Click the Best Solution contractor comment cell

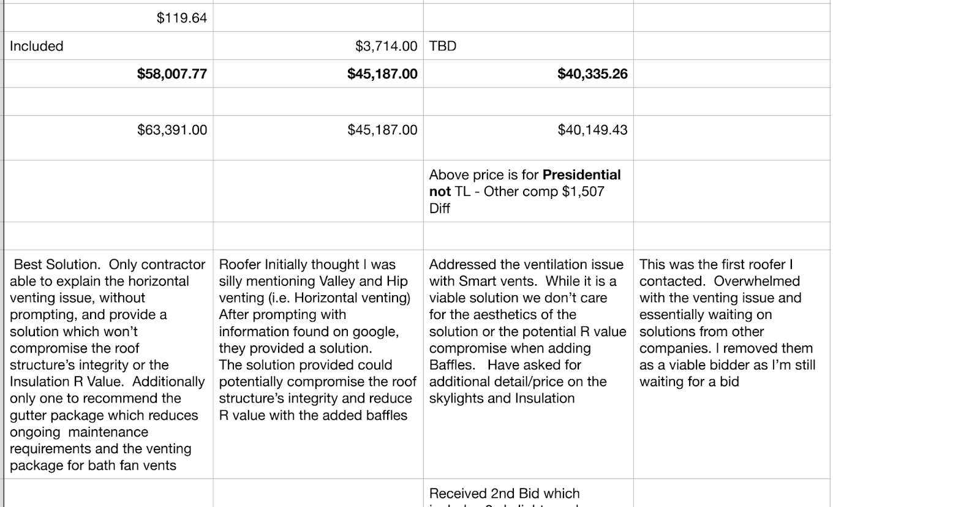[x=108, y=364]
